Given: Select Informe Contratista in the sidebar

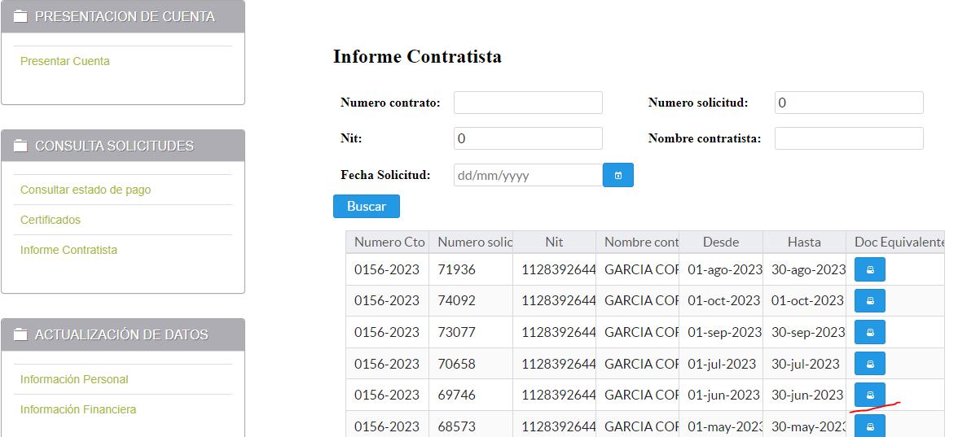Looking at the screenshot, I should coord(68,250).
